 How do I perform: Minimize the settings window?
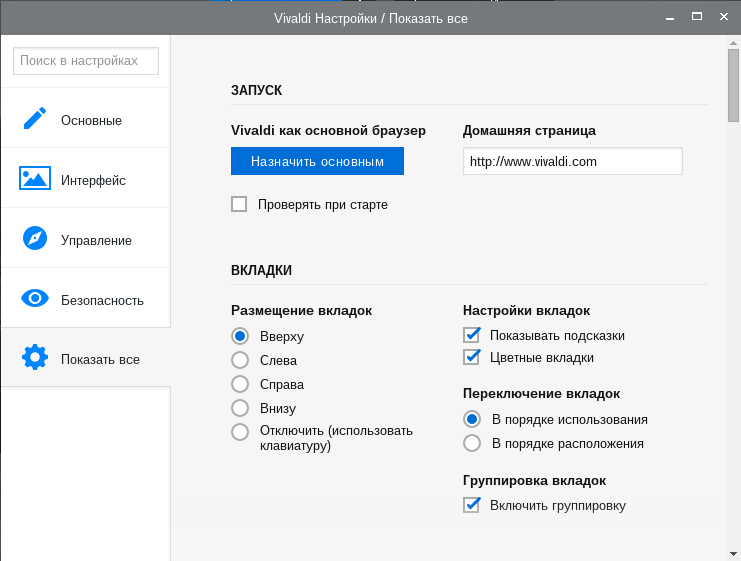(x=670, y=17)
